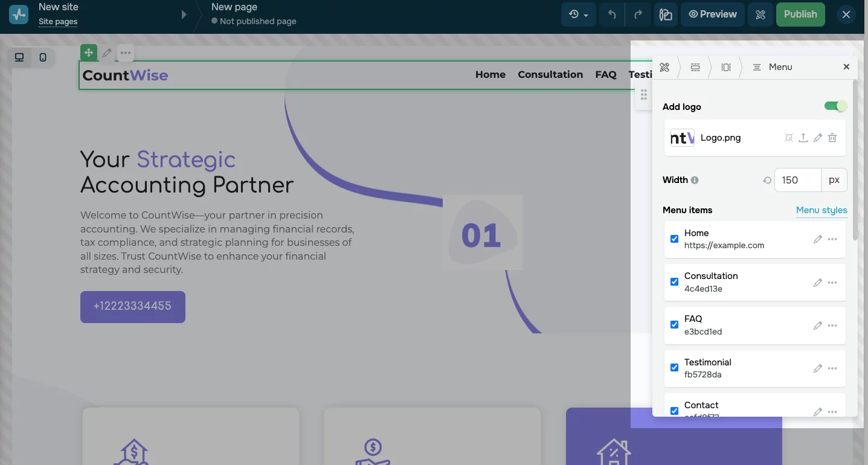
Task: Undo the last change
Action: pos(612,14)
